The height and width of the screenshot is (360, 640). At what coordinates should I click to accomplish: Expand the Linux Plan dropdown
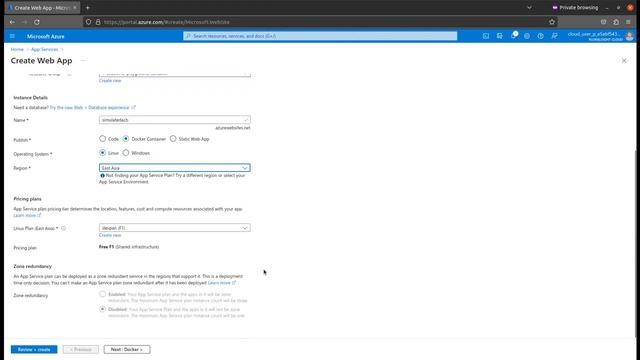[175, 228]
